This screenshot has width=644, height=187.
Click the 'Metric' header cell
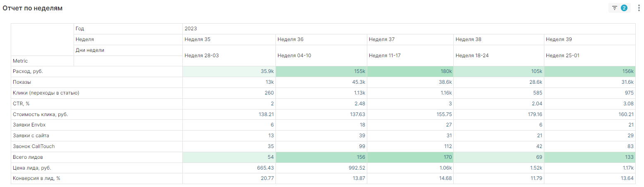pyautogui.click(x=20, y=61)
